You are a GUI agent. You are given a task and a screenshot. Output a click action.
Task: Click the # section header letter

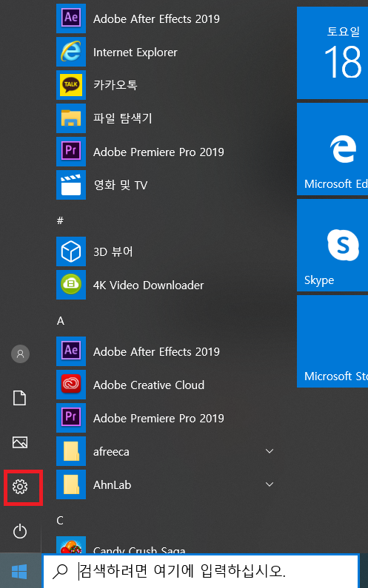pyautogui.click(x=60, y=221)
